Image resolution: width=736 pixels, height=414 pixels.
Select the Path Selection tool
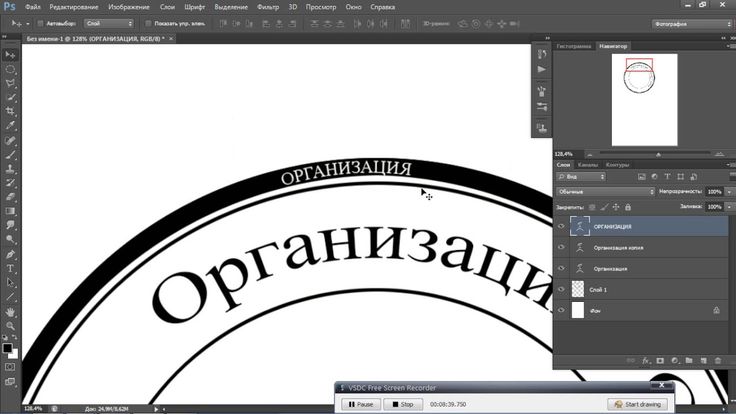click(x=10, y=283)
